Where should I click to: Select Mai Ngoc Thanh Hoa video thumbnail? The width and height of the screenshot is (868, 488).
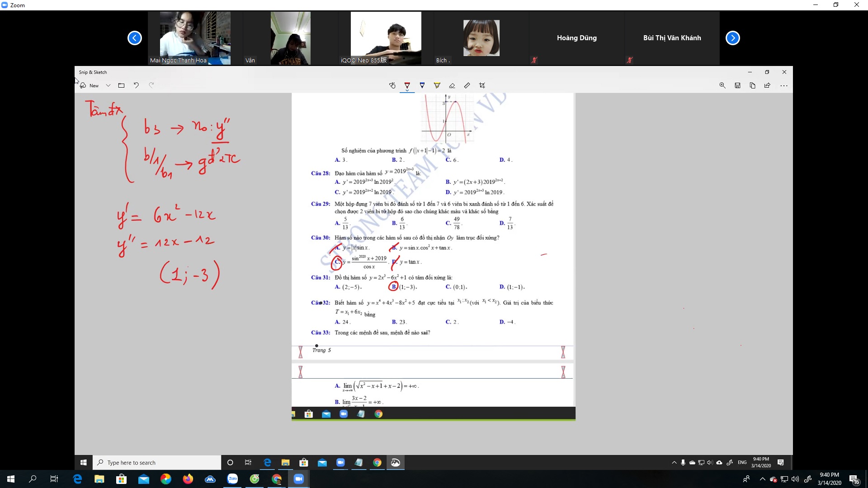195,38
